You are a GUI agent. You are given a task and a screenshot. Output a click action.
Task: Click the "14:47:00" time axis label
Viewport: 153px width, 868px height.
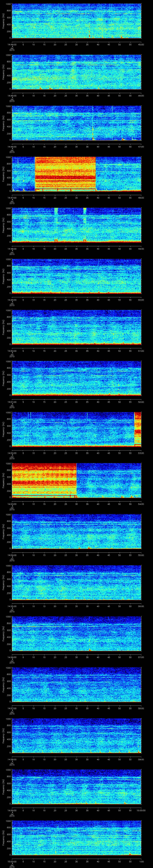(12, 198)
